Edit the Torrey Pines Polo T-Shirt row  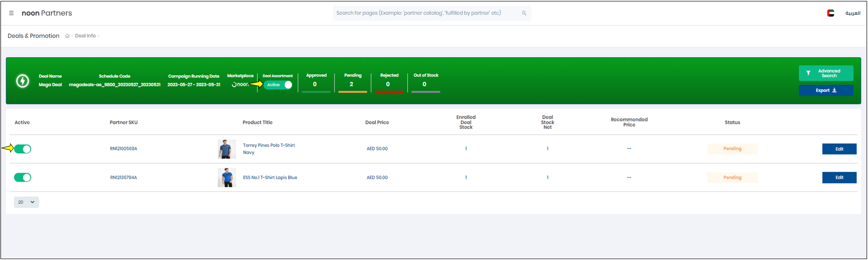click(x=839, y=149)
